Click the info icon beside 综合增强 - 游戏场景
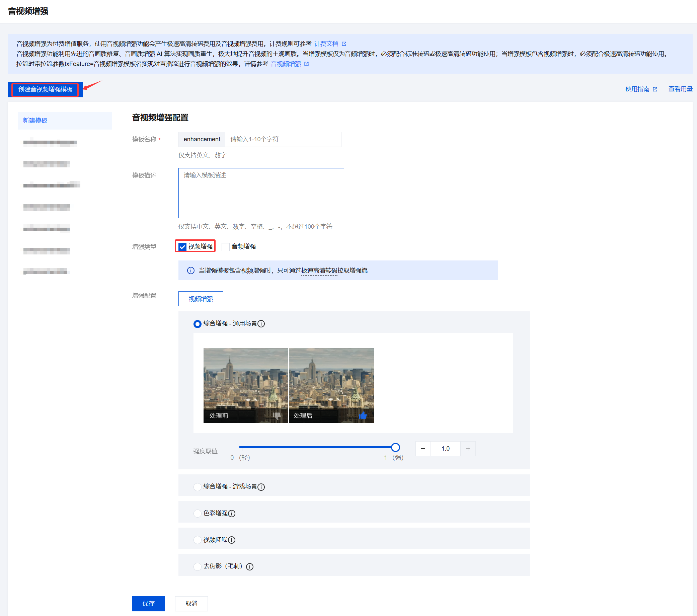Image resolution: width=697 pixels, height=616 pixels. 261,487
